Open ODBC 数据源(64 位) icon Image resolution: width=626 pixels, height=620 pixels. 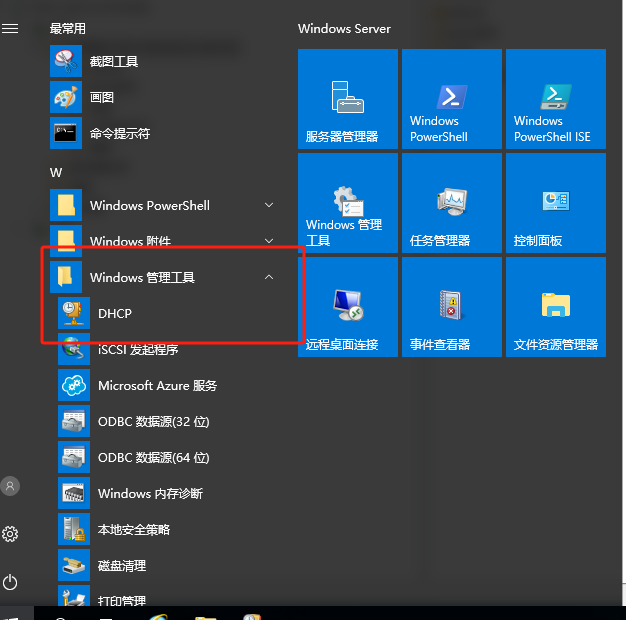coord(74,457)
